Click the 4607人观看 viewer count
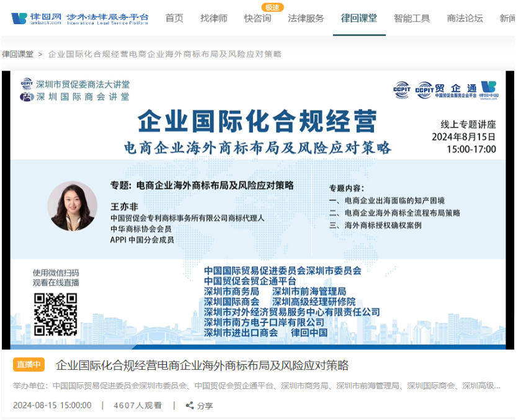Viewport: 521px width, 420px height. point(138,405)
